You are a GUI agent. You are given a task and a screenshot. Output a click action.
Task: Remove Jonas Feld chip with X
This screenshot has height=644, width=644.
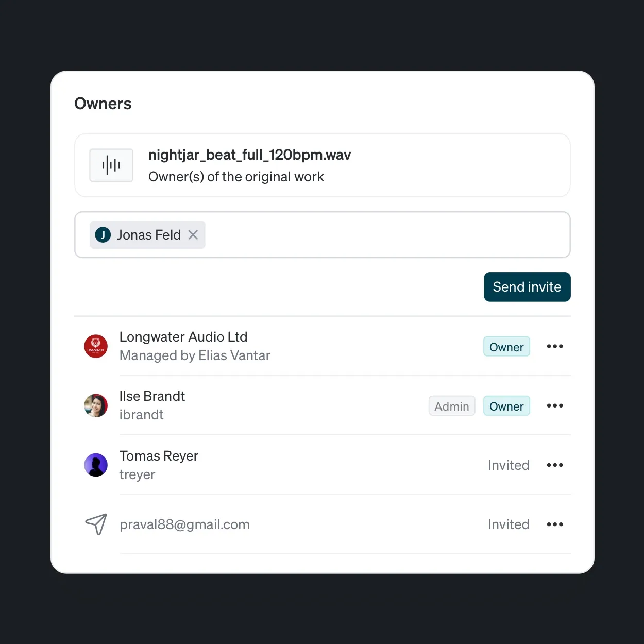193,235
